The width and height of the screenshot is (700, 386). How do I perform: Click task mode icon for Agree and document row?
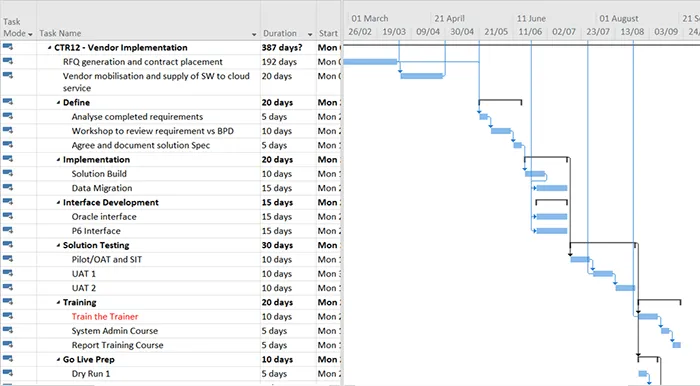[x=8, y=145]
